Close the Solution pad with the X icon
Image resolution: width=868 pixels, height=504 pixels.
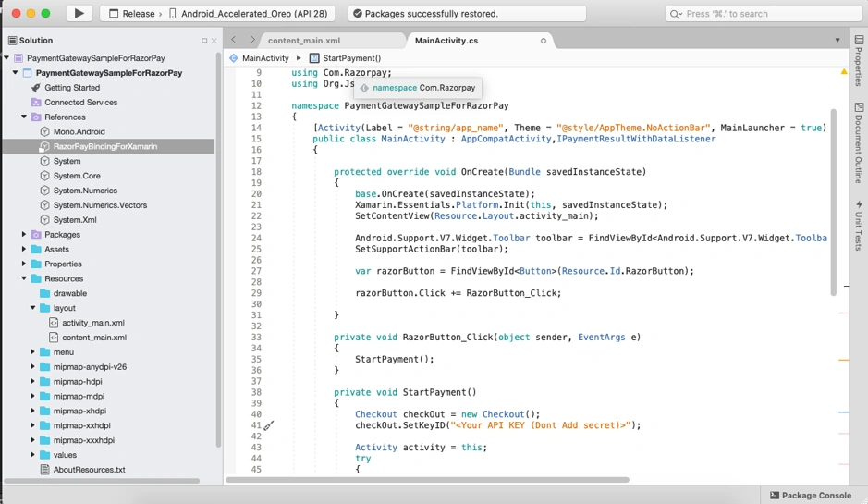pyautogui.click(x=214, y=41)
